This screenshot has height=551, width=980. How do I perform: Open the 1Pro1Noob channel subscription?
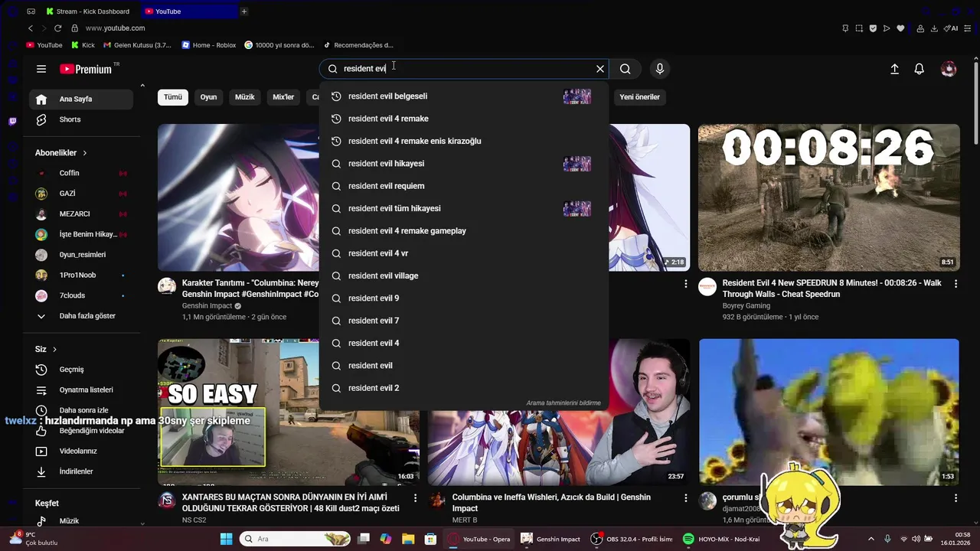tap(81, 275)
